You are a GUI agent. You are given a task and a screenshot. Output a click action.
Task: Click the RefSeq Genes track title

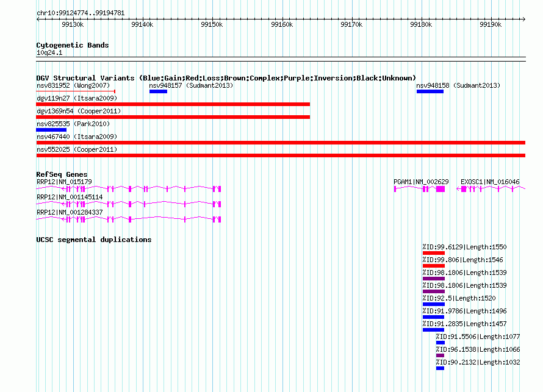(62, 174)
